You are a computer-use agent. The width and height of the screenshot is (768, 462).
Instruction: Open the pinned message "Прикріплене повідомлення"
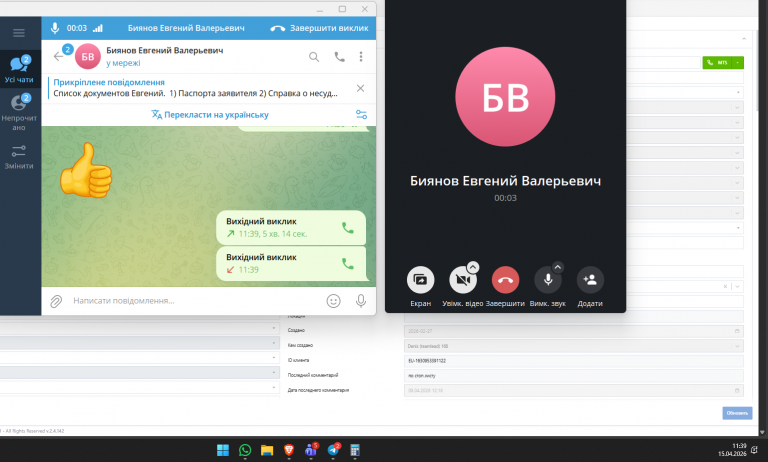196,88
